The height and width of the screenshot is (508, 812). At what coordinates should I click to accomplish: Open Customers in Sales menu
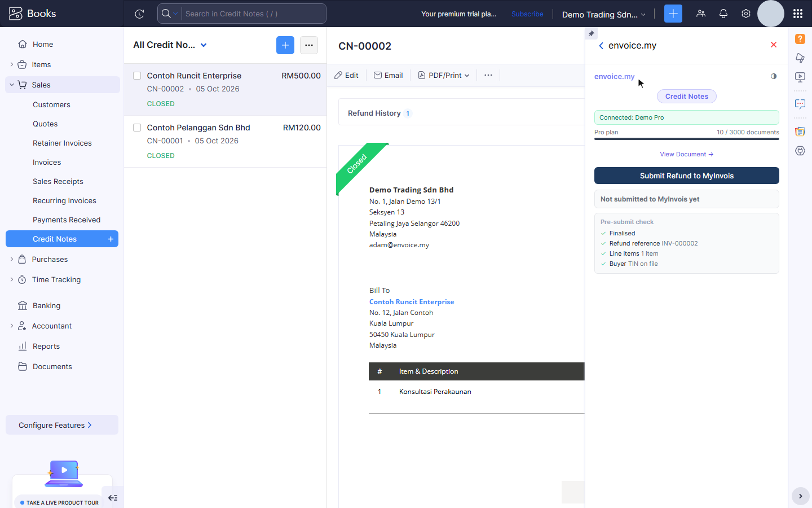(x=51, y=104)
